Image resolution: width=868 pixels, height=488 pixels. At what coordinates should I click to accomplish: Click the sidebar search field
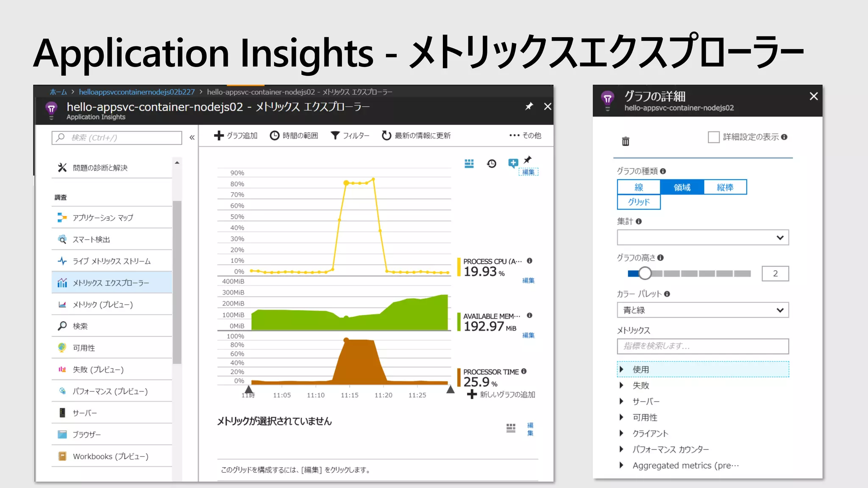click(117, 138)
